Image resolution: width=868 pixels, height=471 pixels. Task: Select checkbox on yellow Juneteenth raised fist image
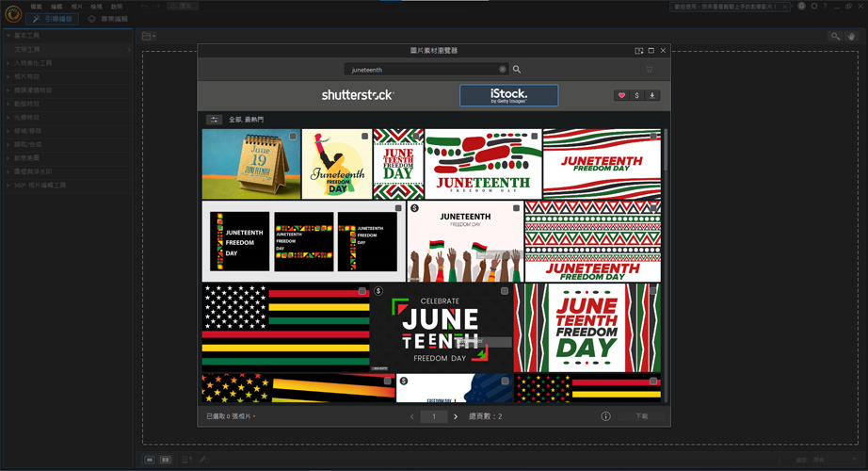point(364,137)
